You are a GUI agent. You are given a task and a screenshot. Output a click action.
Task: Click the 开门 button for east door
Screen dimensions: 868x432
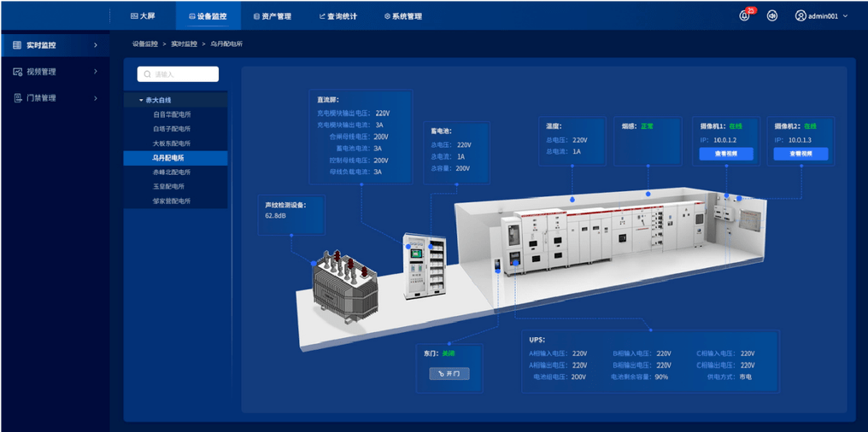coord(449,374)
